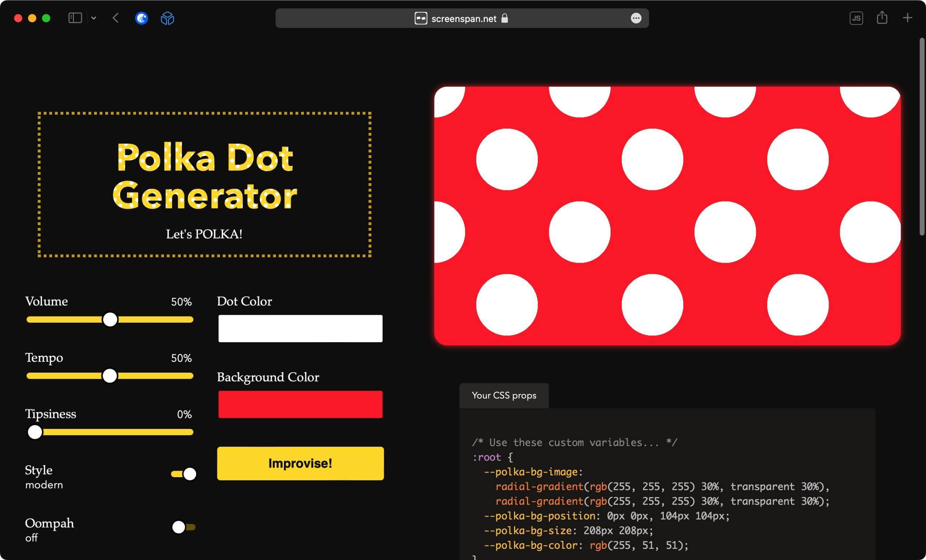Click the screenspan.net address field
This screenshot has width=926, height=560.
coord(462,18)
